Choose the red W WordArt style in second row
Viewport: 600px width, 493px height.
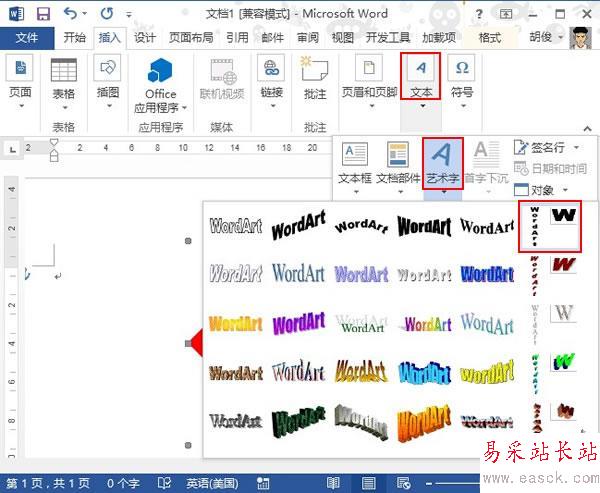[x=564, y=264]
